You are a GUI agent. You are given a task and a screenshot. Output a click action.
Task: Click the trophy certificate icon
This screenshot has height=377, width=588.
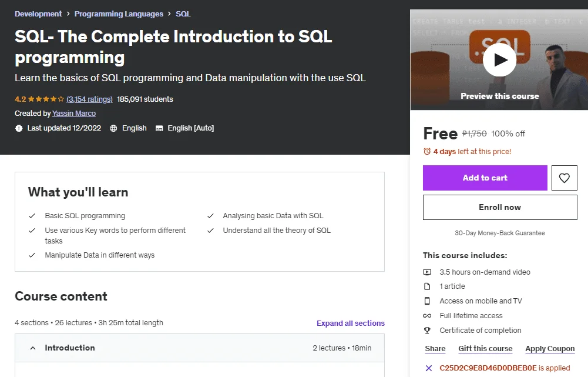tap(427, 330)
